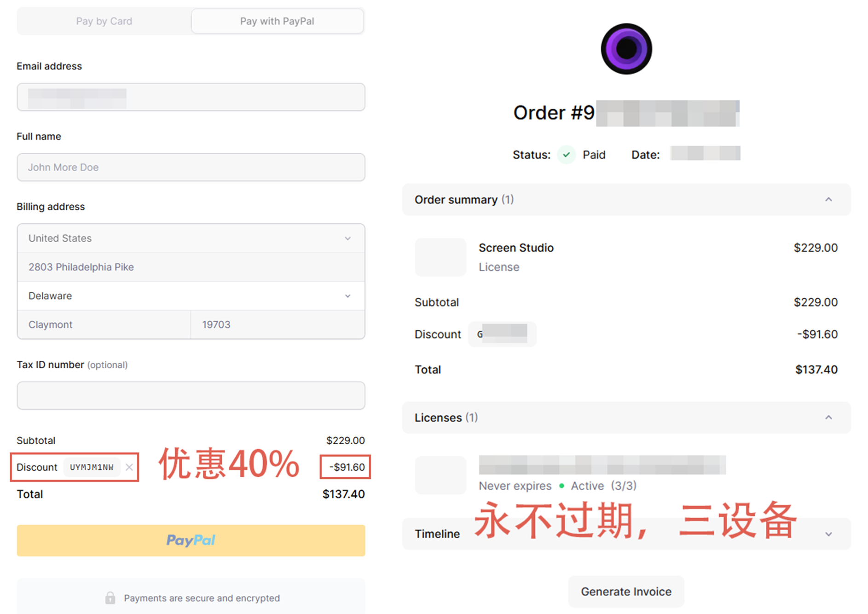
Task: Focus the Full name field
Action: pos(191,167)
